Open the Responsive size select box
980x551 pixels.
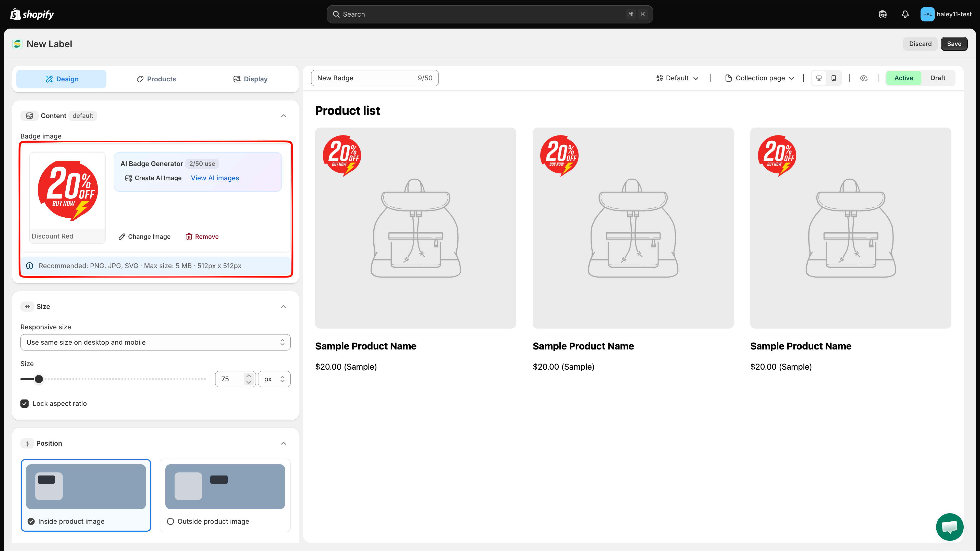coord(155,342)
